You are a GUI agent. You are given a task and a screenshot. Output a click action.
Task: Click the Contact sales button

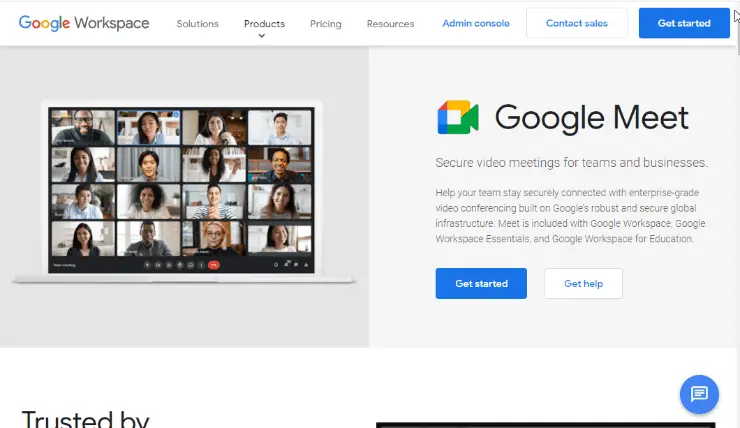pos(577,23)
